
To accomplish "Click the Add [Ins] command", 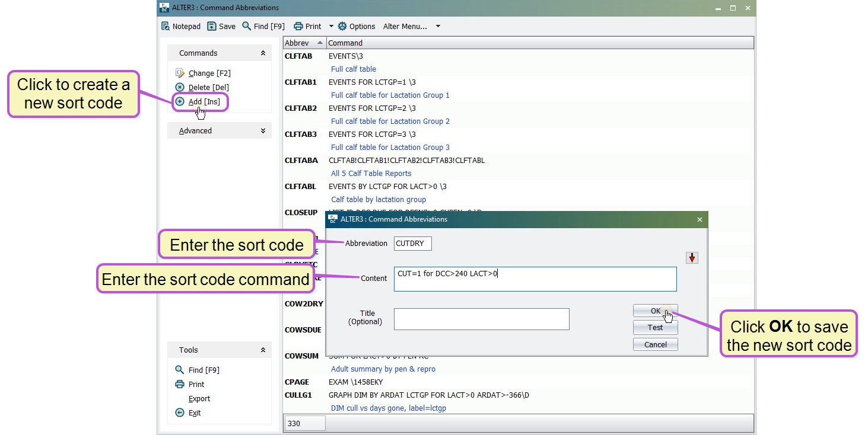I will tap(204, 101).
